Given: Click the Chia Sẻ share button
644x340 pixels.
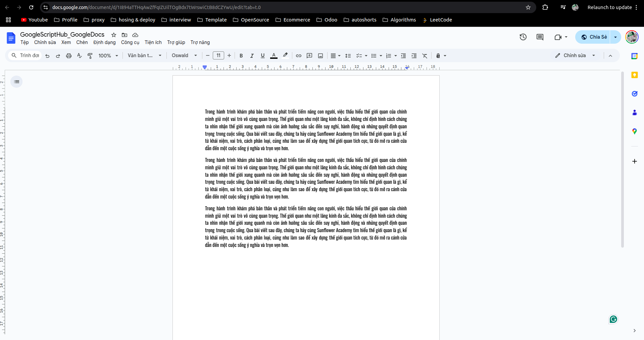Looking at the screenshot, I should (x=593, y=37).
